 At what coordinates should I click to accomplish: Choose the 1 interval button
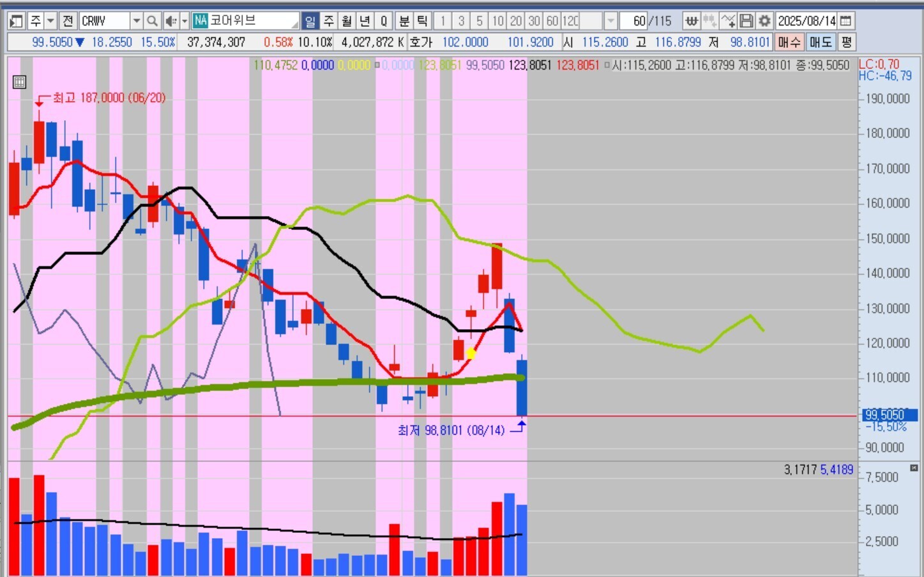(443, 21)
